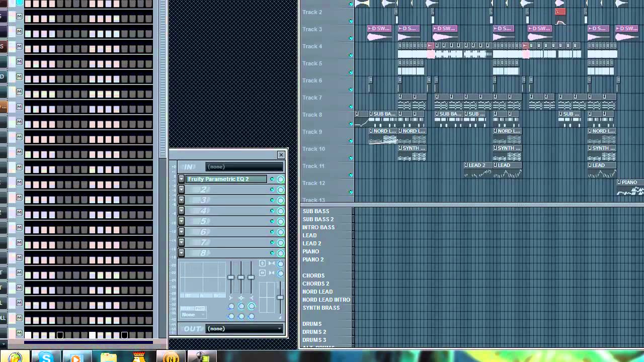
Task: Mute Track 5 using its LED
Action: (x=351, y=72)
